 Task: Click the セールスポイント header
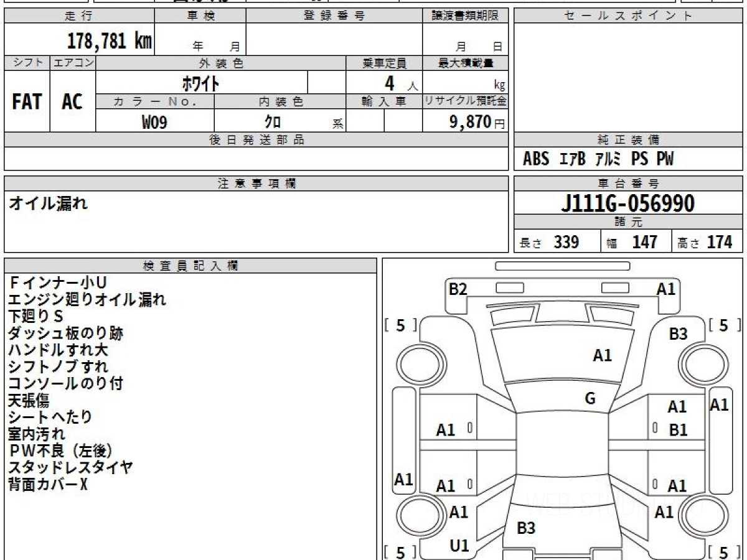click(628, 16)
